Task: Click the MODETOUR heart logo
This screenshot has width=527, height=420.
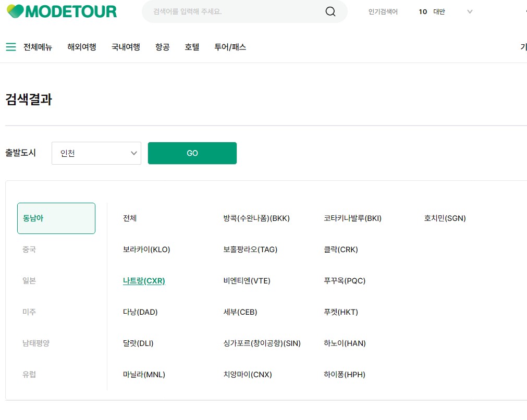Action: click(60, 11)
